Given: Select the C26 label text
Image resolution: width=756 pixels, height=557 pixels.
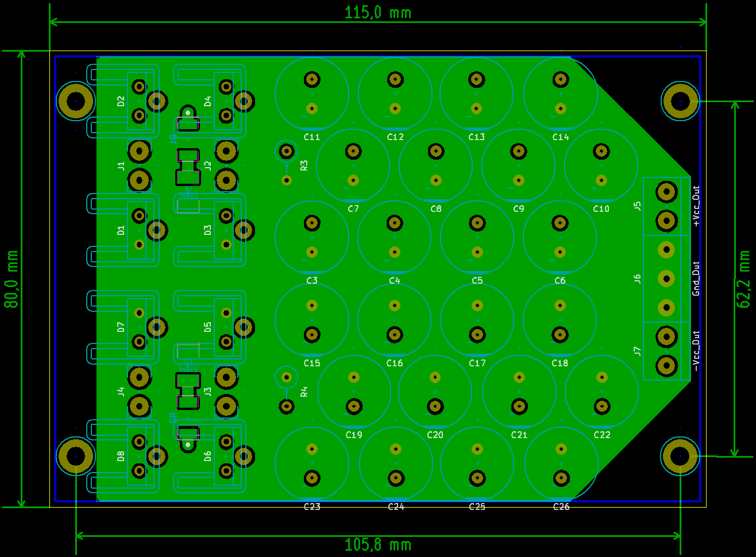Looking at the screenshot, I should click(x=561, y=506).
